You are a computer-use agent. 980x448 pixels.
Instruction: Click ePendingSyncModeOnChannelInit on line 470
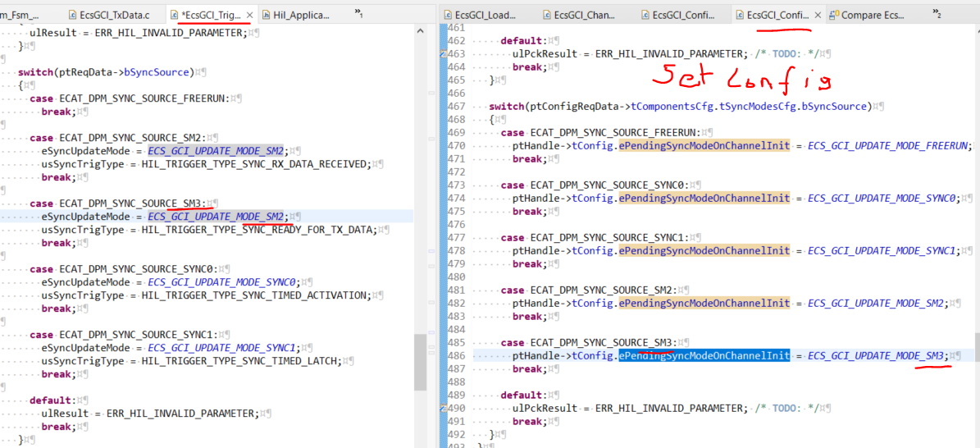[x=704, y=146]
